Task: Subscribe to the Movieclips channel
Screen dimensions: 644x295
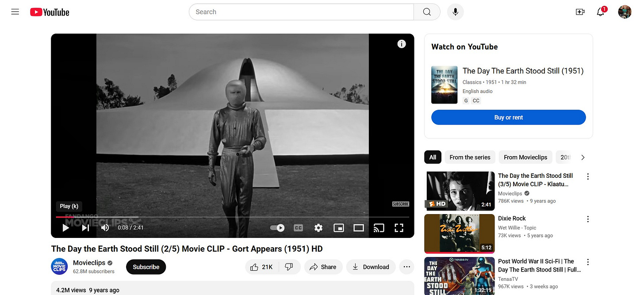Action: pos(146,267)
